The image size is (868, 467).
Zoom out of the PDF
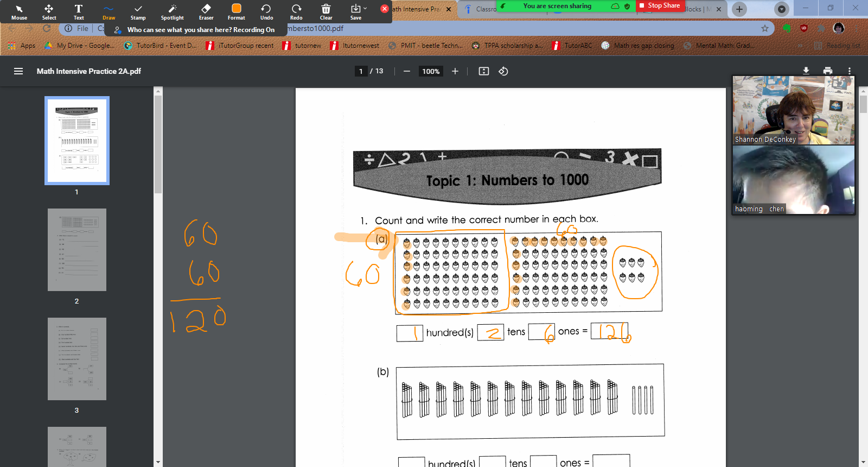tap(406, 71)
